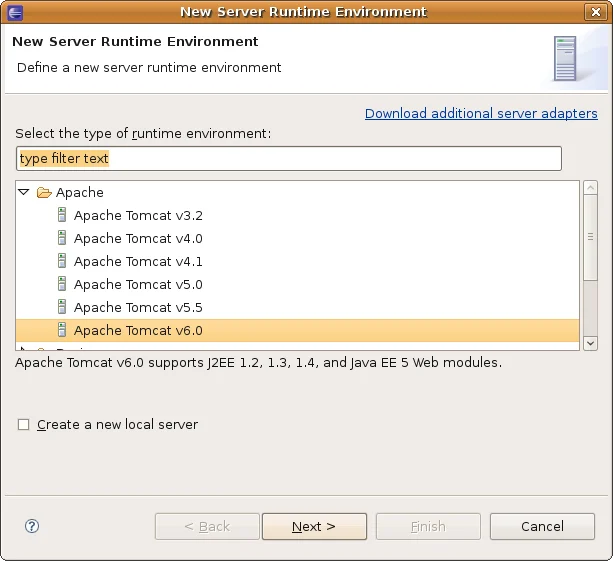This screenshot has width=613, height=561.
Task: Select Apache Tomcat v4.1 runtime entry
Action: click(x=138, y=261)
